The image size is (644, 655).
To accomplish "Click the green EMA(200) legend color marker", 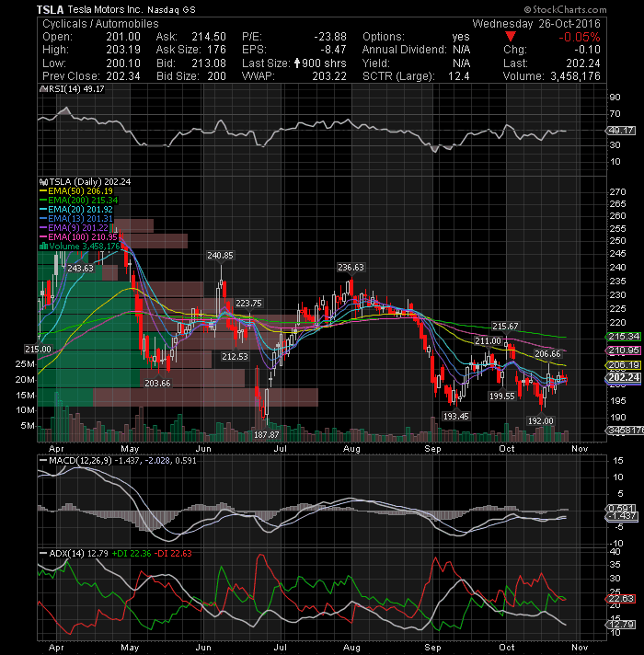I will 43,201.
